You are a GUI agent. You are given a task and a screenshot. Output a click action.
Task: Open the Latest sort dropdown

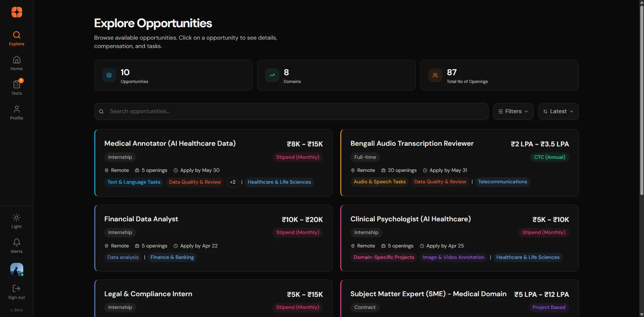558,111
